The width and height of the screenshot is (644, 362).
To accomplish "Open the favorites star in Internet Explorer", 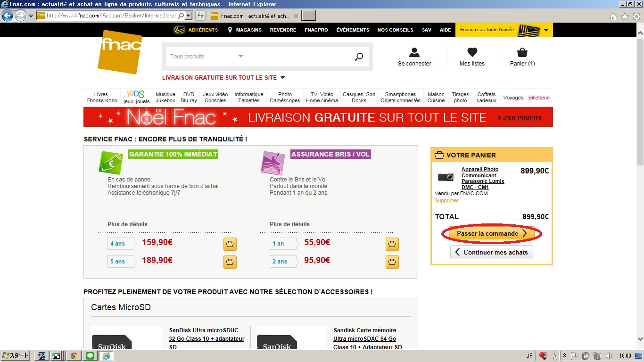I will point(625,16).
